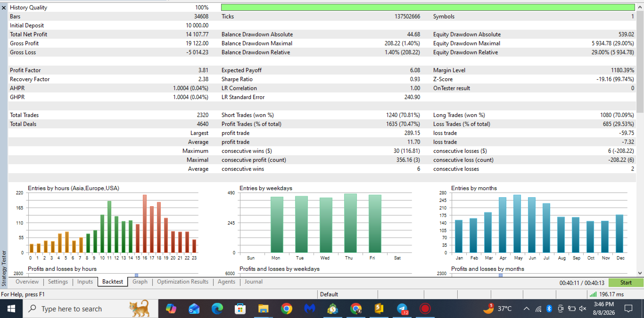Open File Explorer from taskbar
644x318 pixels.
point(263,309)
